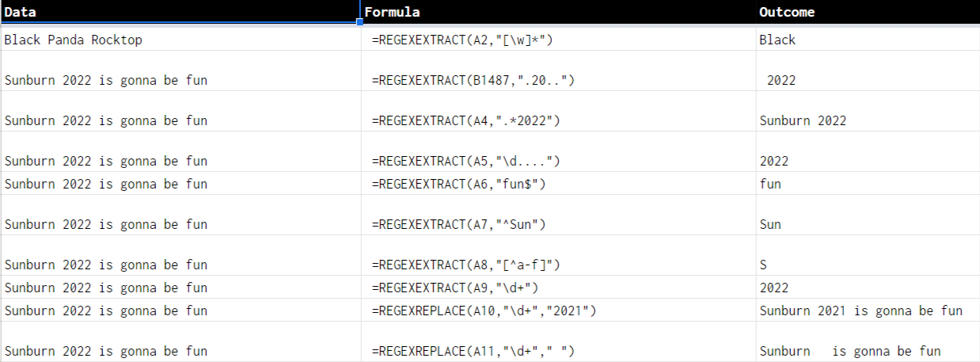Select the Formula header cell
Image resolution: width=980 pixels, height=362 pixels.
pos(558,12)
